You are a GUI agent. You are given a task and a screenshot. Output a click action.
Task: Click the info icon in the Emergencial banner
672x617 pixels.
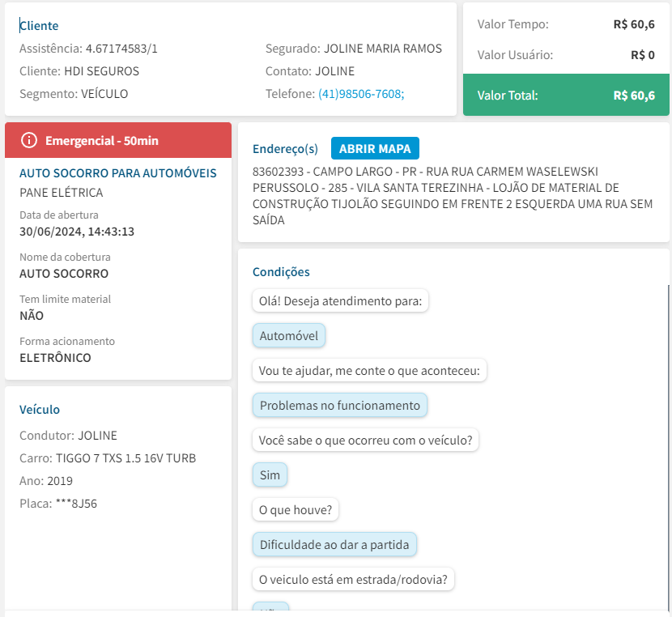click(x=29, y=141)
